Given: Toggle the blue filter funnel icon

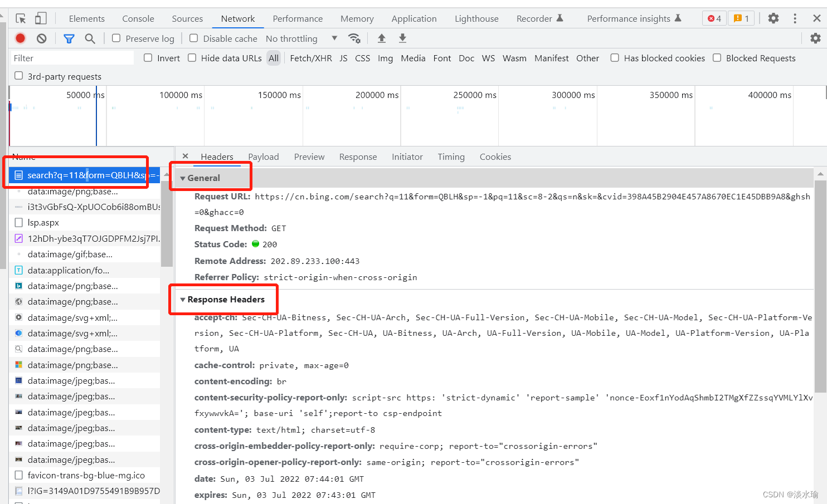Looking at the screenshot, I should pyautogui.click(x=69, y=38).
